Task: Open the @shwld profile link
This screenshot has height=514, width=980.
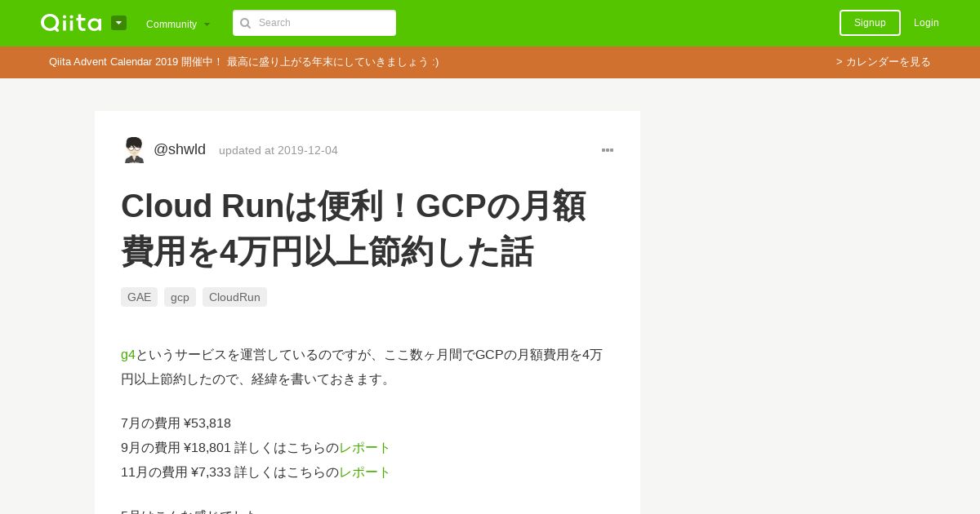Action: click(x=180, y=149)
